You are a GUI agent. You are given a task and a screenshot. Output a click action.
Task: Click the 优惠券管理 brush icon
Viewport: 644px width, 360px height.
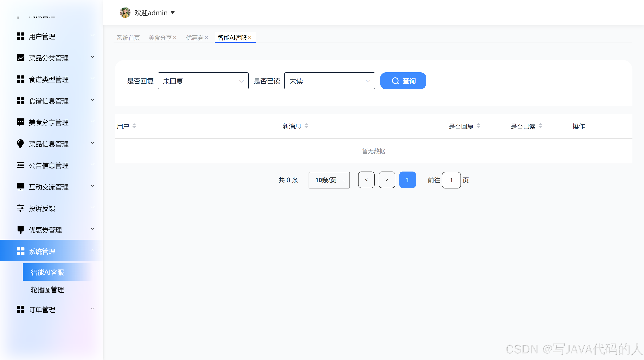(20, 230)
